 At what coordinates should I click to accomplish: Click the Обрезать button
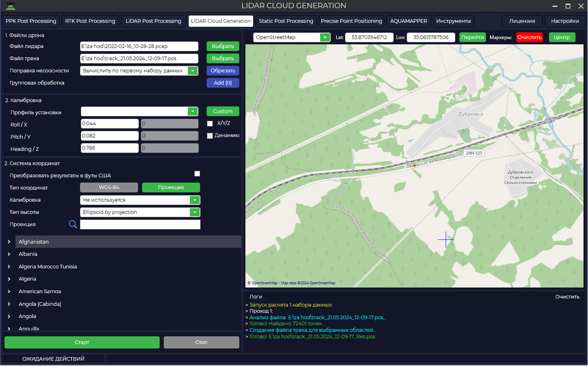point(223,71)
